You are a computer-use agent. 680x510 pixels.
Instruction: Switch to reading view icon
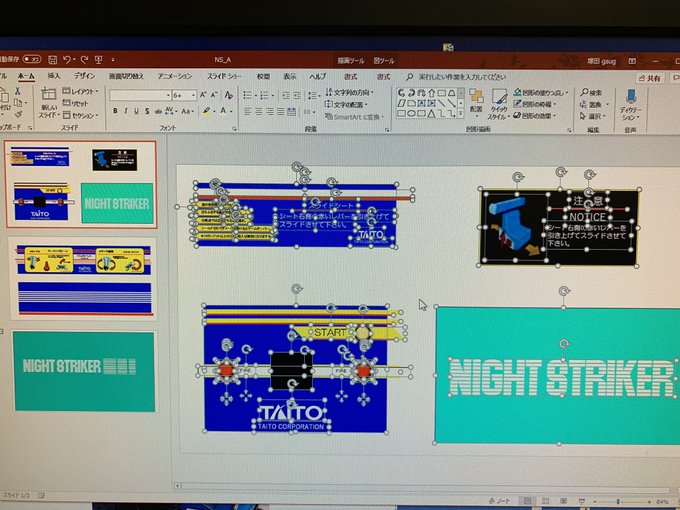click(563, 501)
